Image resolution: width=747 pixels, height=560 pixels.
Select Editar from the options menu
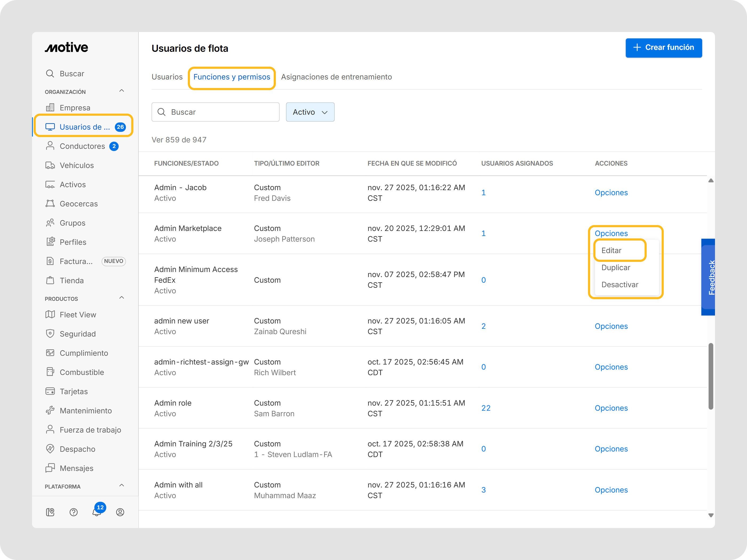point(611,250)
